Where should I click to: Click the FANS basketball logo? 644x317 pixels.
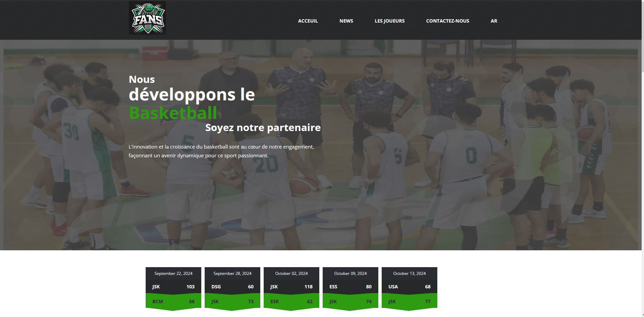coord(147,18)
